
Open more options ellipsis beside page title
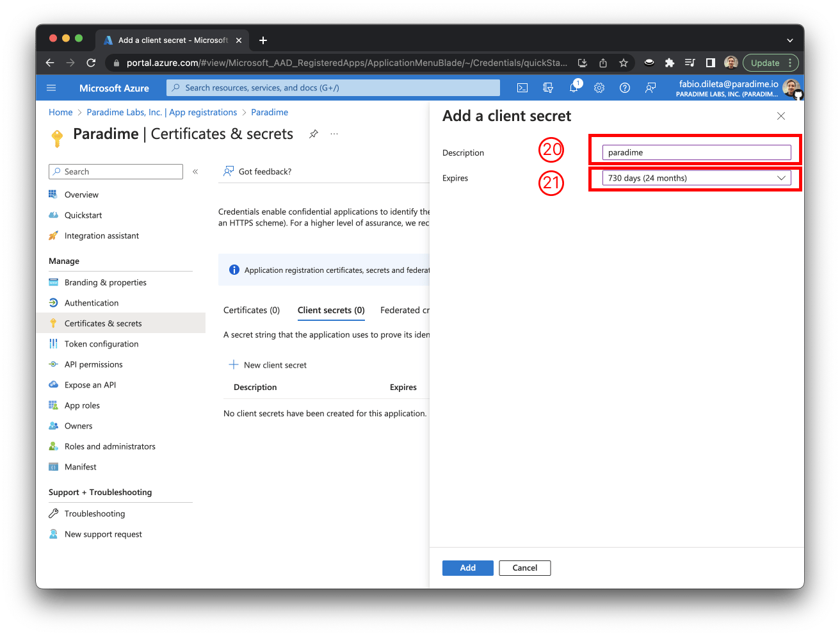point(334,134)
